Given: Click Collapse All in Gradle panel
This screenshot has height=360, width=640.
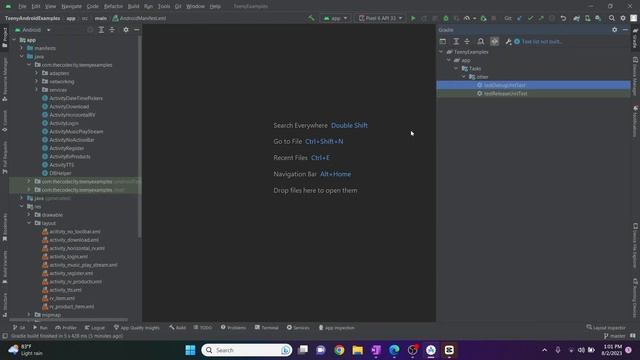Looking at the screenshot, I should [467, 41].
